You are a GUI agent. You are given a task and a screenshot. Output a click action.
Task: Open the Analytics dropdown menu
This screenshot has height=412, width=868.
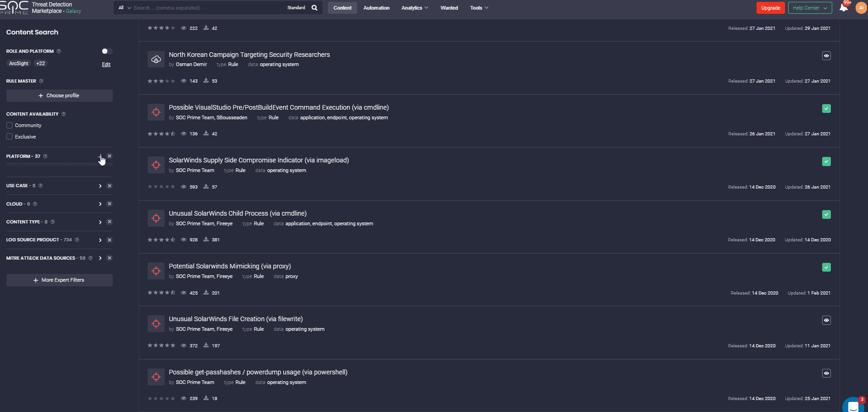tap(415, 8)
